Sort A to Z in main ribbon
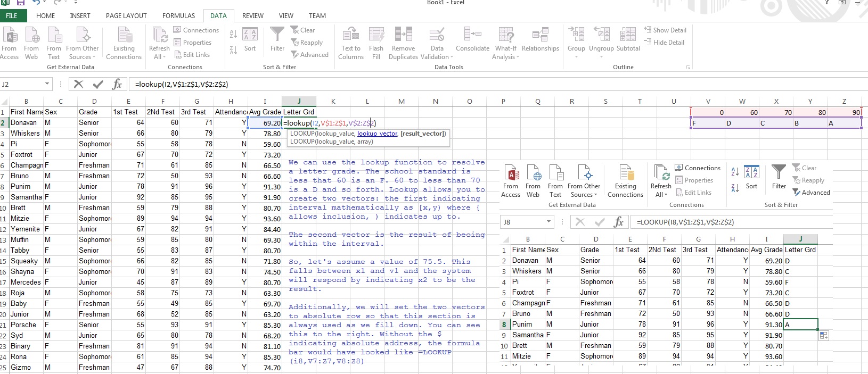868x374 pixels. point(233,34)
